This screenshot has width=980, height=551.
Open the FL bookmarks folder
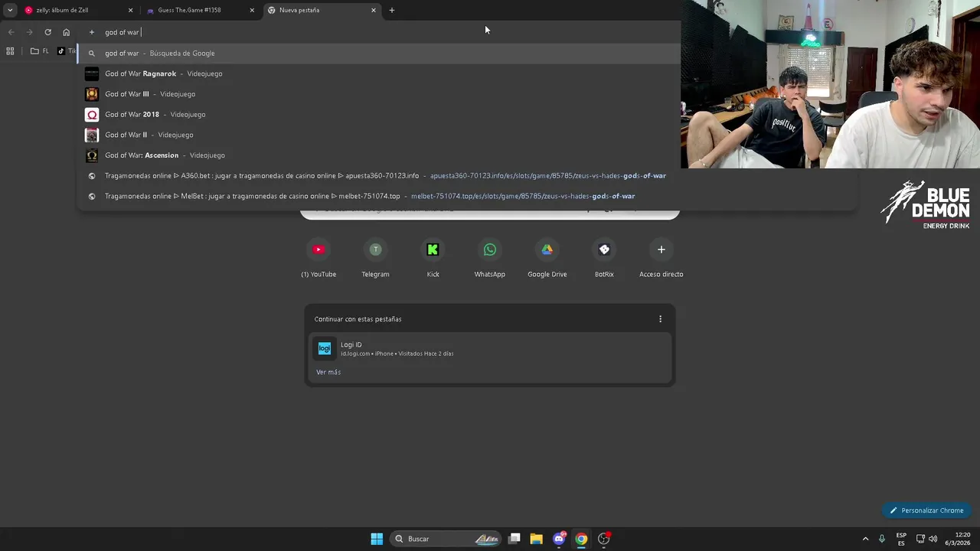40,51
